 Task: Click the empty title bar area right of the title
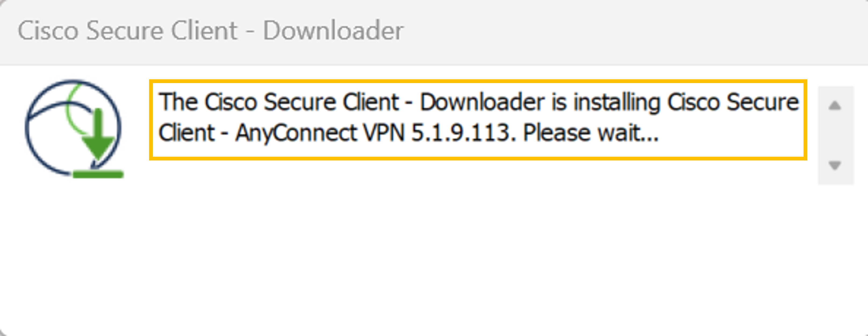tap(633, 31)
